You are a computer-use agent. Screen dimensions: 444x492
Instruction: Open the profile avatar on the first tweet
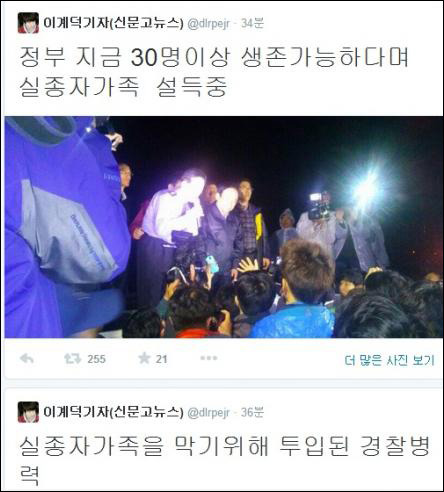(28, 23)
